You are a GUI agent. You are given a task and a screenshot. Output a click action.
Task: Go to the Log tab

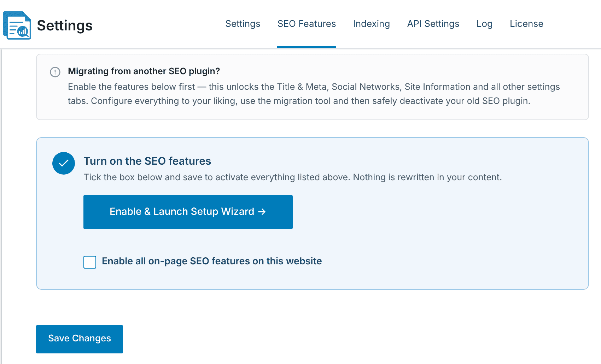coord(484,24)
